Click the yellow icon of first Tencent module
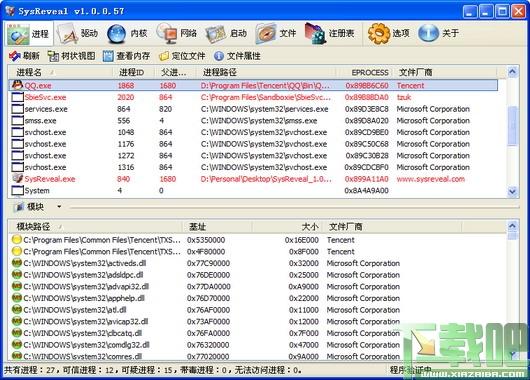The image size is (530, 380). (17, 239)
